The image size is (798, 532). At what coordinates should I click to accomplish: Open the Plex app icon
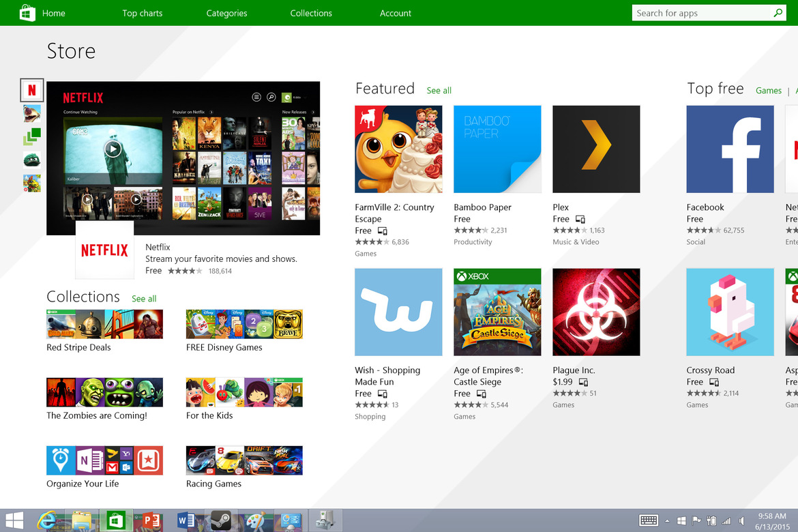pyautogui.click(x=597, y=149)
